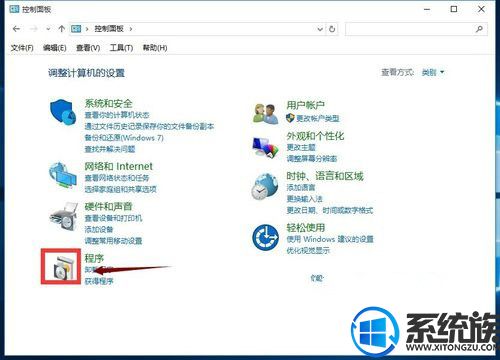Image resolution: width=500 pixels, height=360 pixels.
Task: Click the Control Panel icon in address bar
Action: tap(76, 29)
